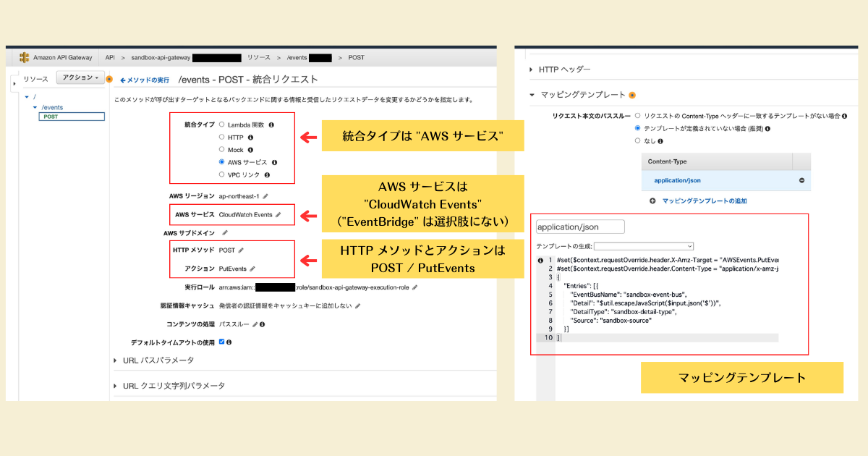Select AWS サービス integration type
The image size is (868, 456).
pyautogui.click(x=221, y=162)
